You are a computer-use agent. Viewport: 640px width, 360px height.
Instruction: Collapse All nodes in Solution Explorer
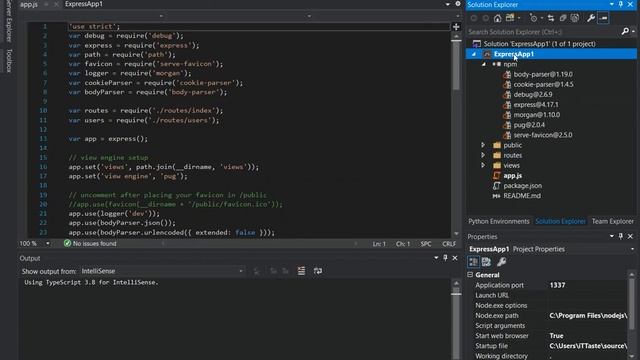tap(563, 18)
